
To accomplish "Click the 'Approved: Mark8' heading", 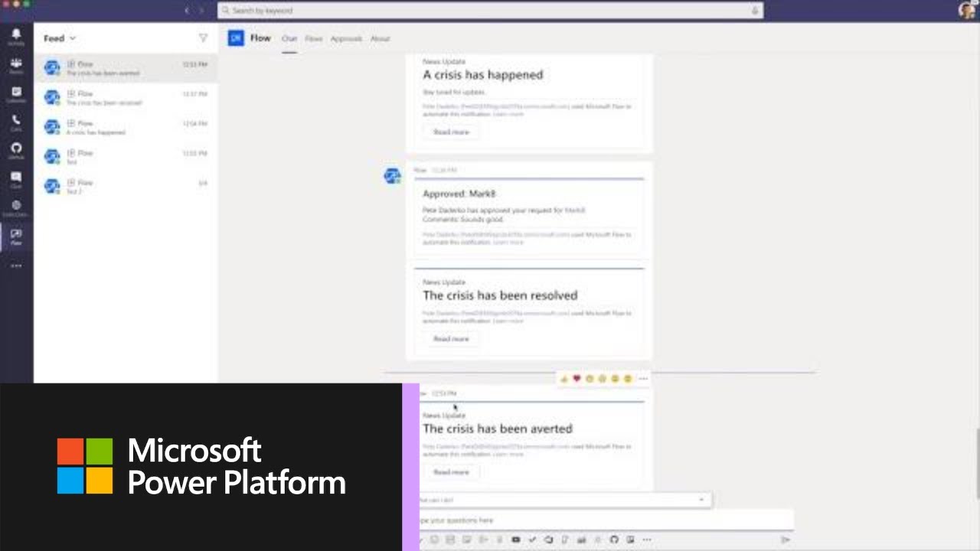I will [x=459, y=194].
